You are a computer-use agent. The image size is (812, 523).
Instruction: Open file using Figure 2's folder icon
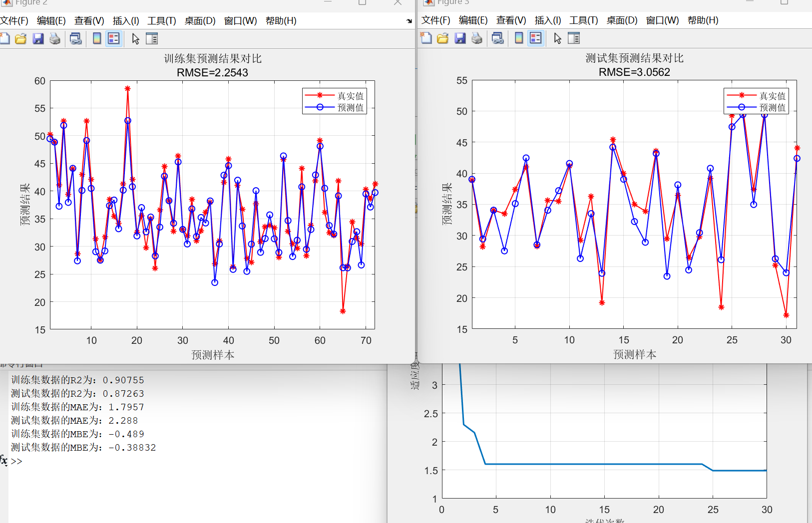tap(20, 38)
